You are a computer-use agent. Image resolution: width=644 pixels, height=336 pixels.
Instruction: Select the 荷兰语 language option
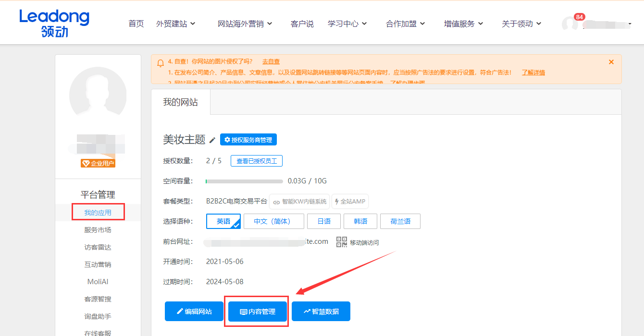click(x=400, y=221)
